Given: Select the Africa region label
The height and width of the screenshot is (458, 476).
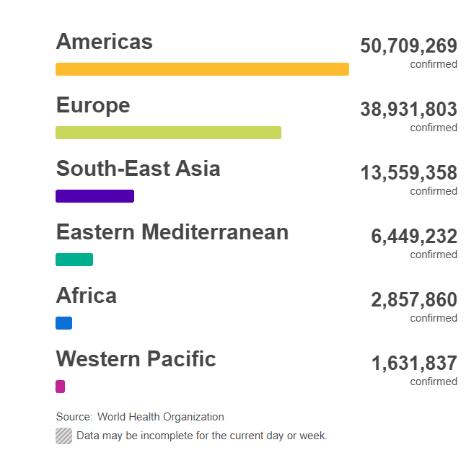Looking at the screenshot, I should pyautogui.click(x=86, y=295).
